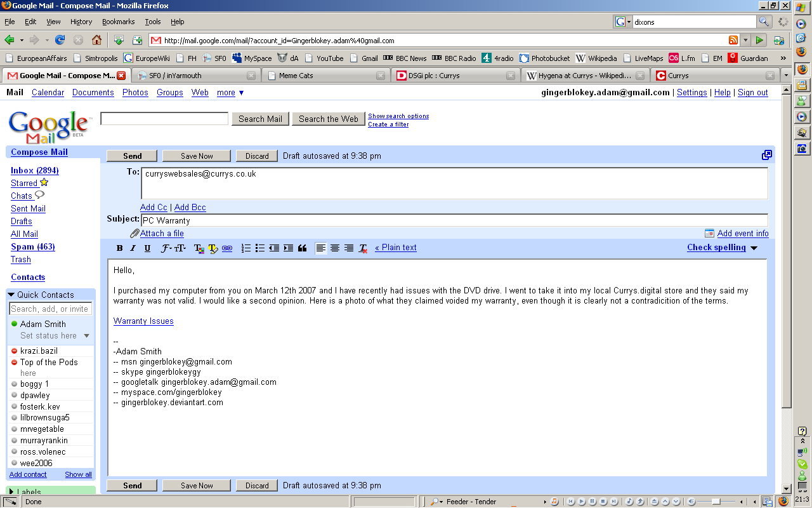Open the Wikipedia bookmark
Screen dimensions: 812x508
pos(596,58)
